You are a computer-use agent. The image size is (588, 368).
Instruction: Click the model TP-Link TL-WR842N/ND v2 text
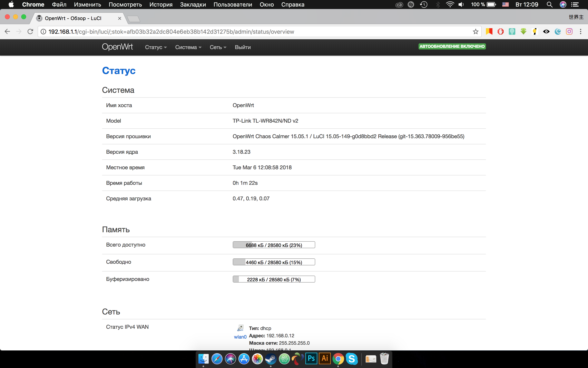point(265,121)
